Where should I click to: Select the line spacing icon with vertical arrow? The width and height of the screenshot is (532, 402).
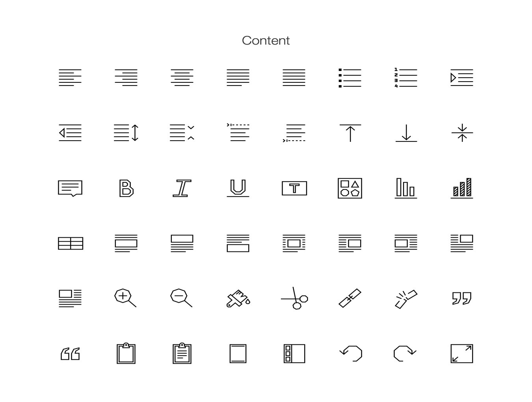[126, 133]
